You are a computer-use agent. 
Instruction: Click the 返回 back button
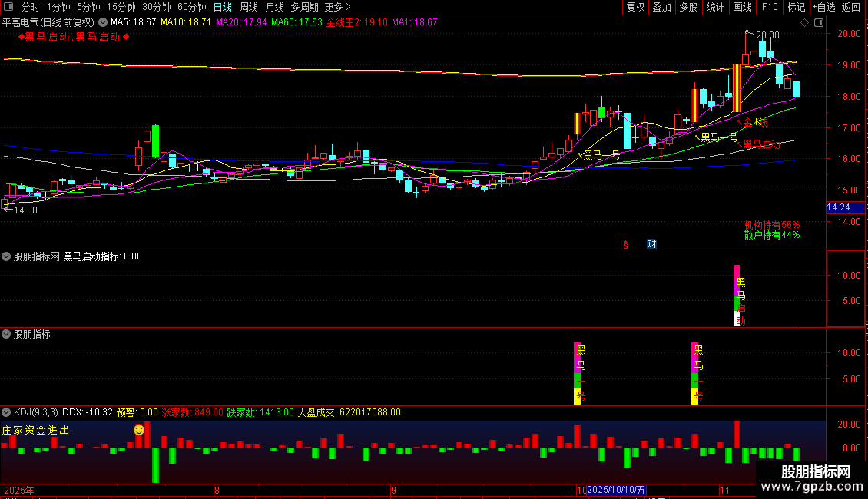coord(851,7)
